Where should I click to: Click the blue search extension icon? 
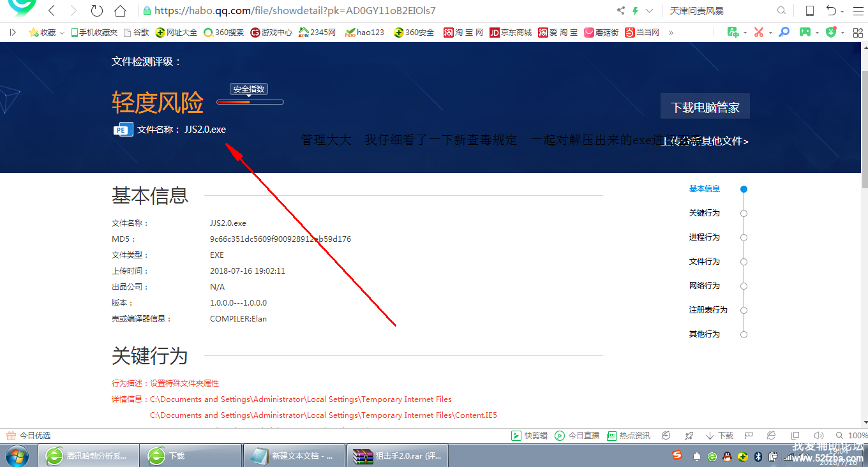coord(784,32)
